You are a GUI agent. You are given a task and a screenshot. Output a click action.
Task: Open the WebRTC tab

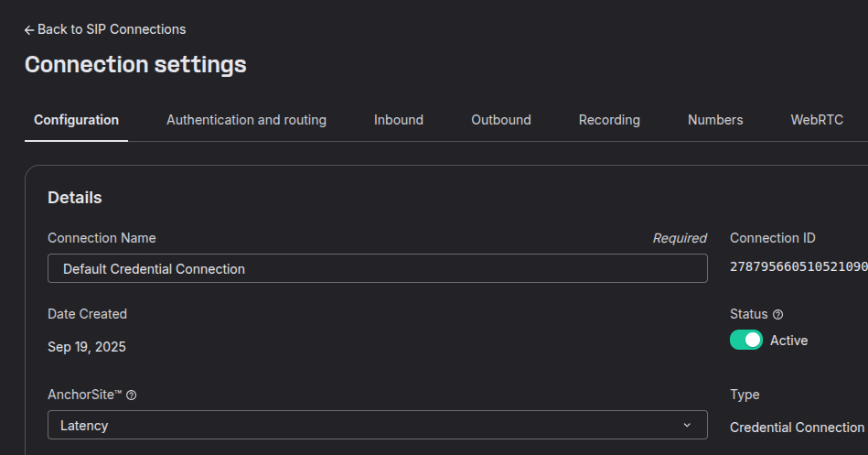[817, 120]
